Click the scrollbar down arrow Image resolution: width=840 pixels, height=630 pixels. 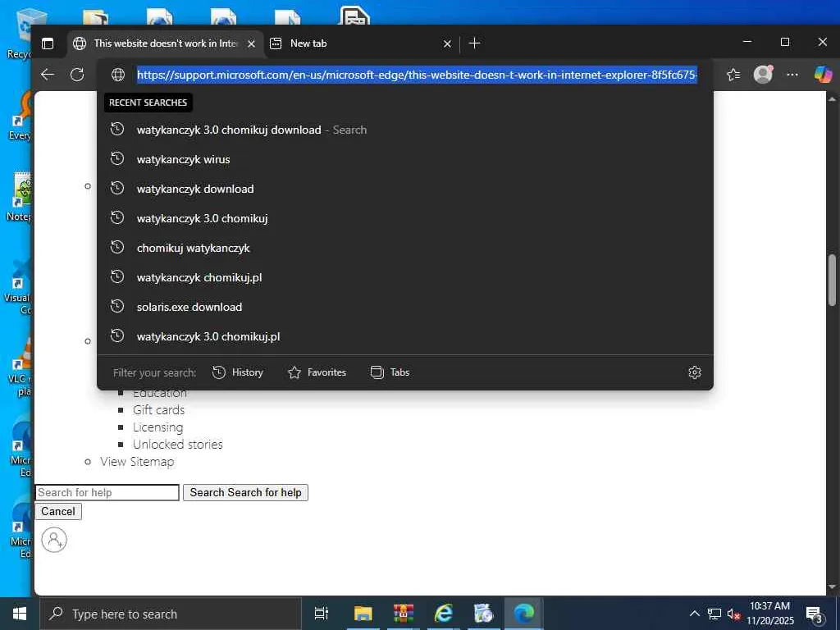coord(832,587)
